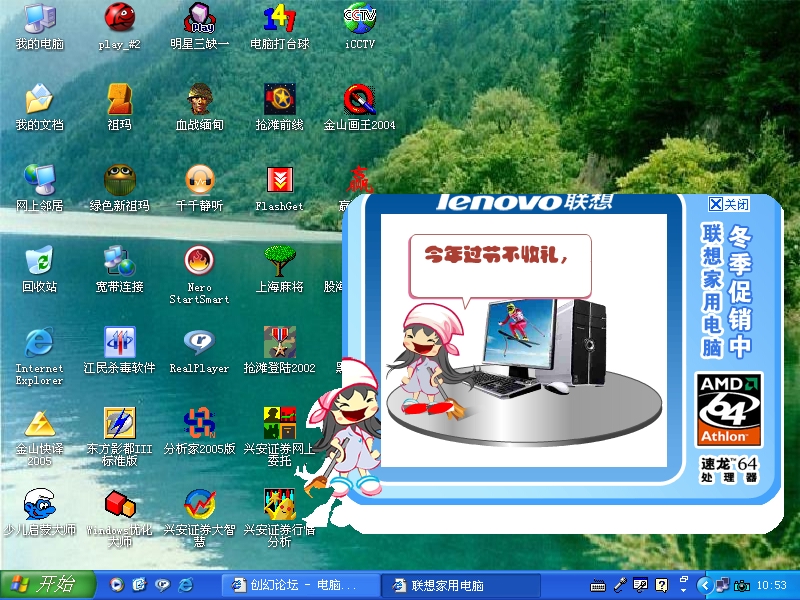Click the lenovo联想 logo in ad
Screen dimensions: 800x600
tap(524, 202)
